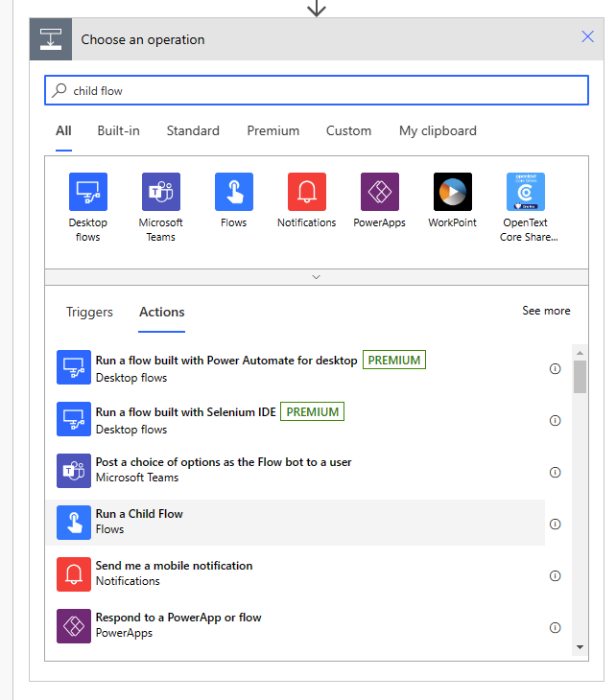Click the scrollbar up arrow
Image resolution: width=616 pixels, height=700 pixels.
pos(580,353)
